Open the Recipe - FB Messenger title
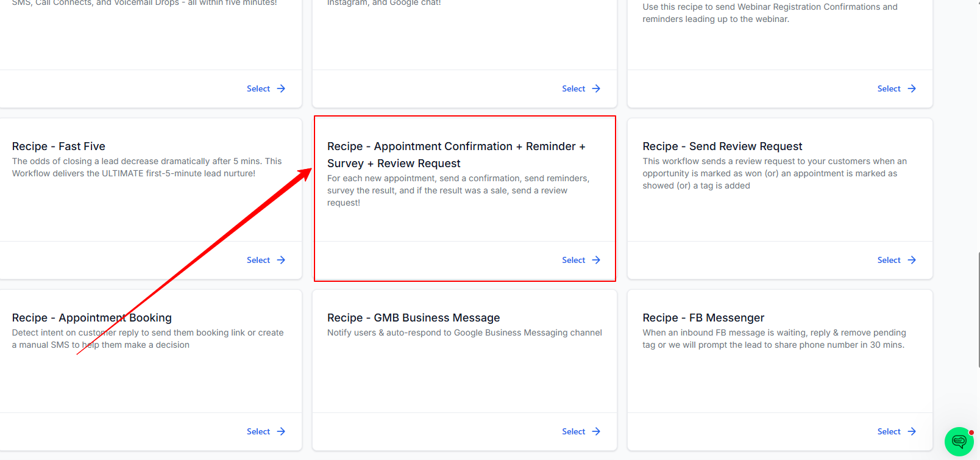980x460 pixels. point(703,318)
